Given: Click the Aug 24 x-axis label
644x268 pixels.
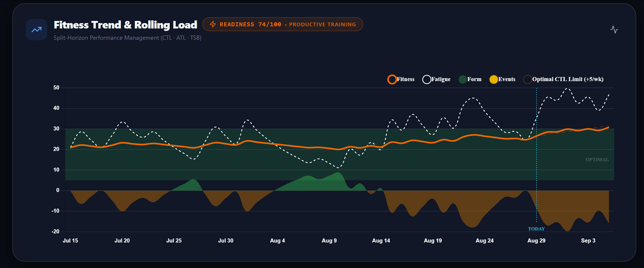Looking at the screenshot, I should (485, 241).
